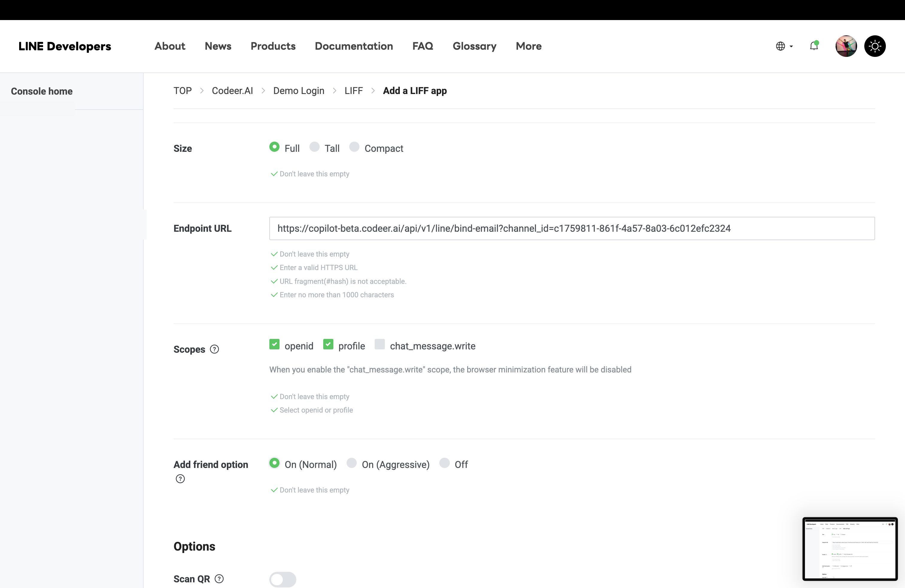905x588 pixels.
Task: Click the Scopes help icon
Action: (215, 349)
